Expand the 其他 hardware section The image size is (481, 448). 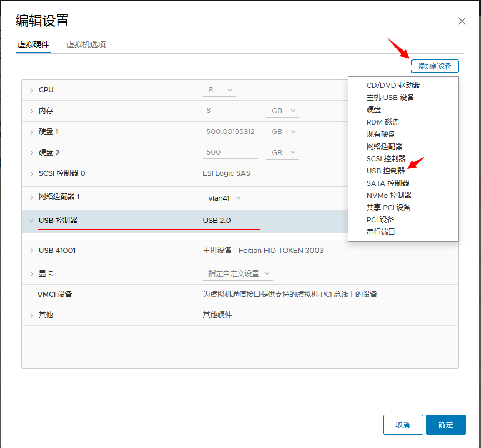32,314
